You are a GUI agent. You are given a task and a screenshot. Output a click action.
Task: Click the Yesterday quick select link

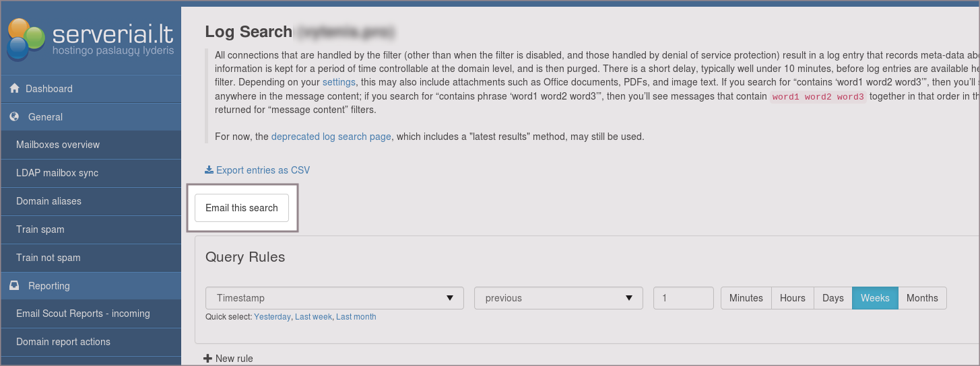coord(272,317)
